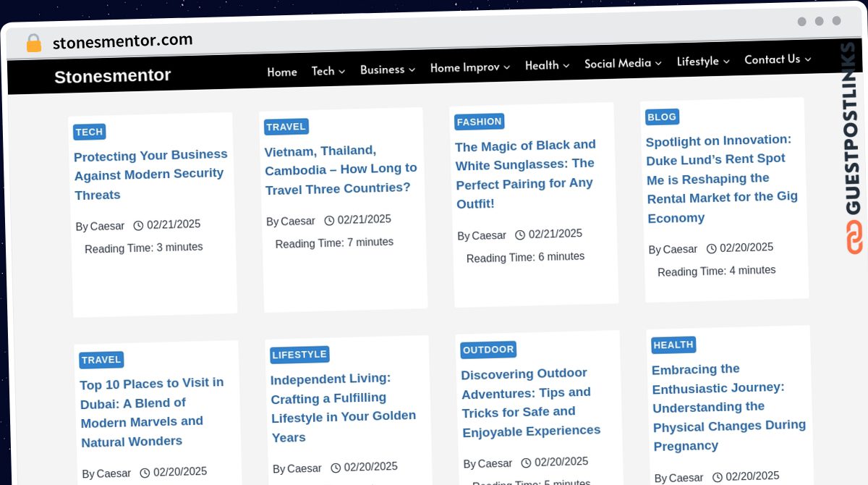The width and height of the screenshot is (868, 485).
Task: Click author Caesar on Pregnancy post
Action: [x=686, y=478]
